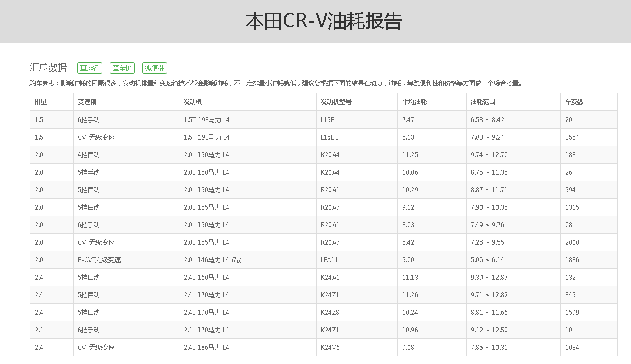
Task: Select the 汇总数据 section heading
Action: pos(48,67)
